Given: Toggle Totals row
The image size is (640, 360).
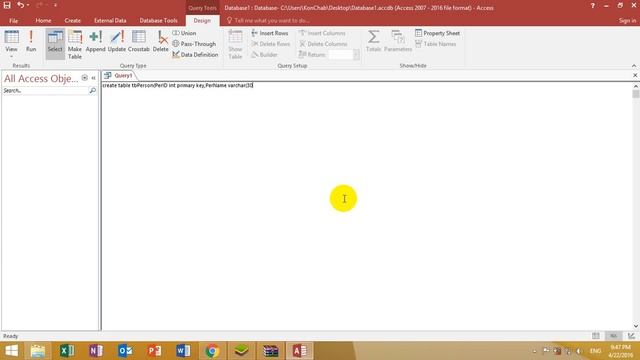Looking at the screenshot, I should (373, 41).
